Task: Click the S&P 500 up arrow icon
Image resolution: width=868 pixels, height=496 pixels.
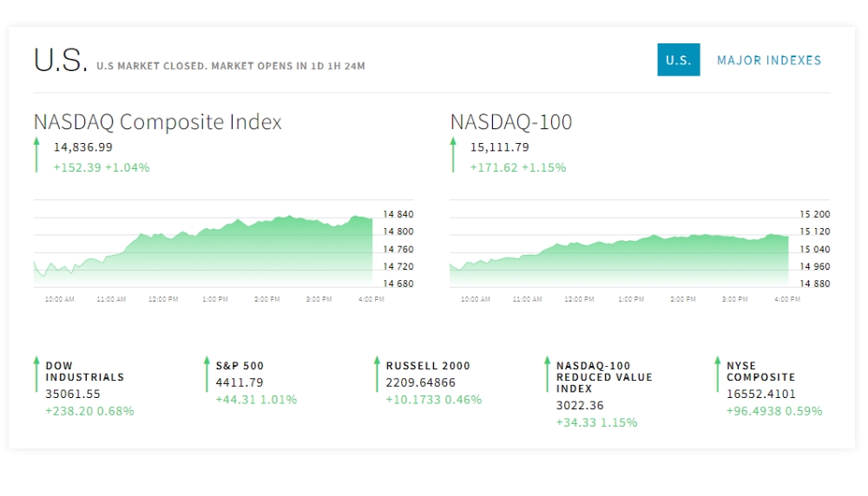Action: click(207, 374)
